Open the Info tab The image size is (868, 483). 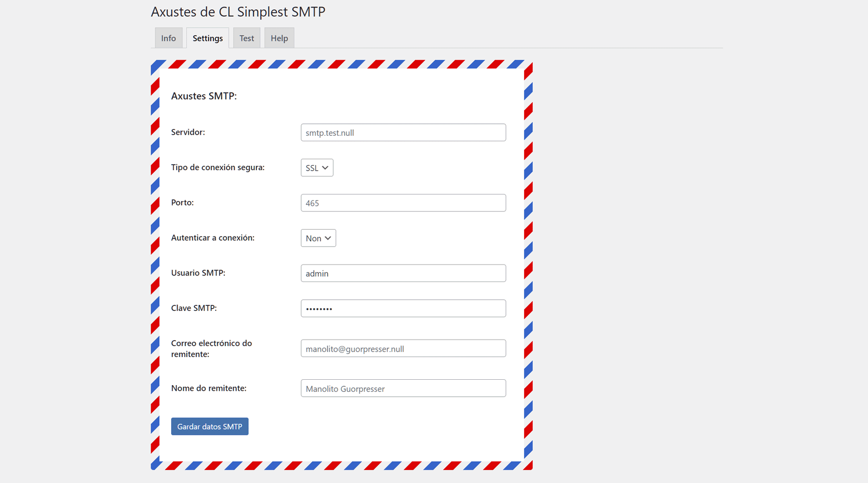(x=168, y=38)
